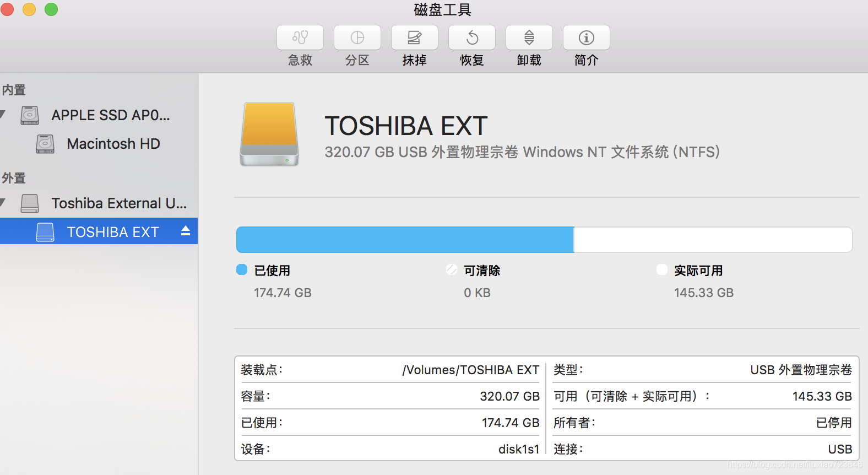Click the white free portion of storage bar
This screenshot has width=868, height=475.
tap(713, 240)
